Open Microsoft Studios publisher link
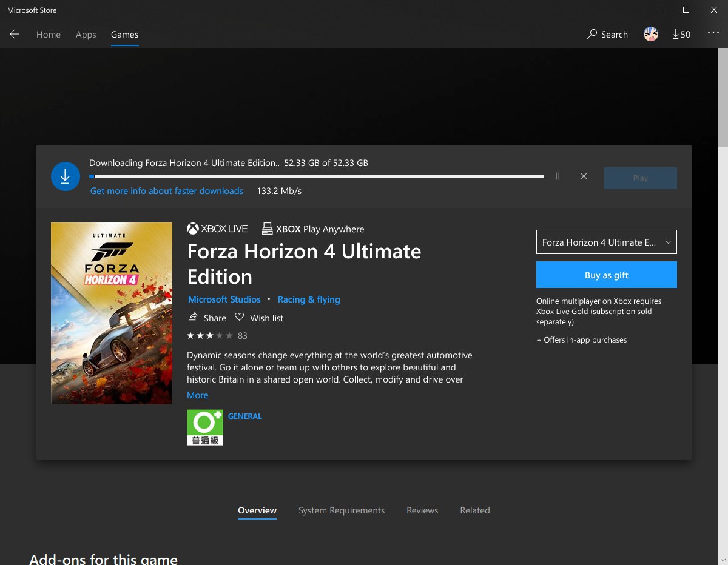 [x=224, y=299]
